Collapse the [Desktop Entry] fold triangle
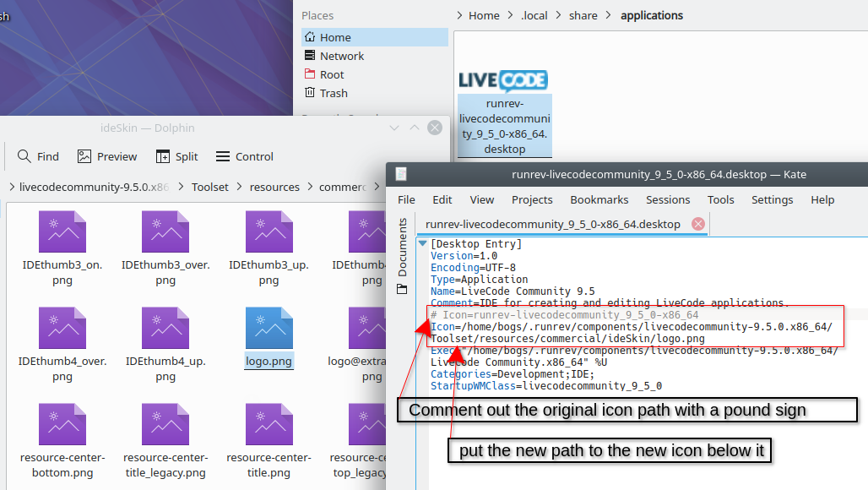The width and height of the screenshot is (868, 490). click(x=423, y=243)
